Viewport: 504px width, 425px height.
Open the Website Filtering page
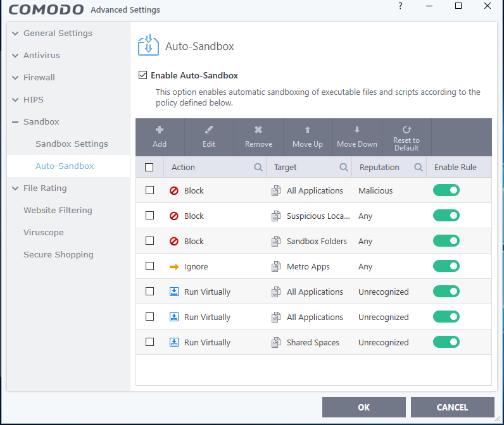click(x=58, y=210)
